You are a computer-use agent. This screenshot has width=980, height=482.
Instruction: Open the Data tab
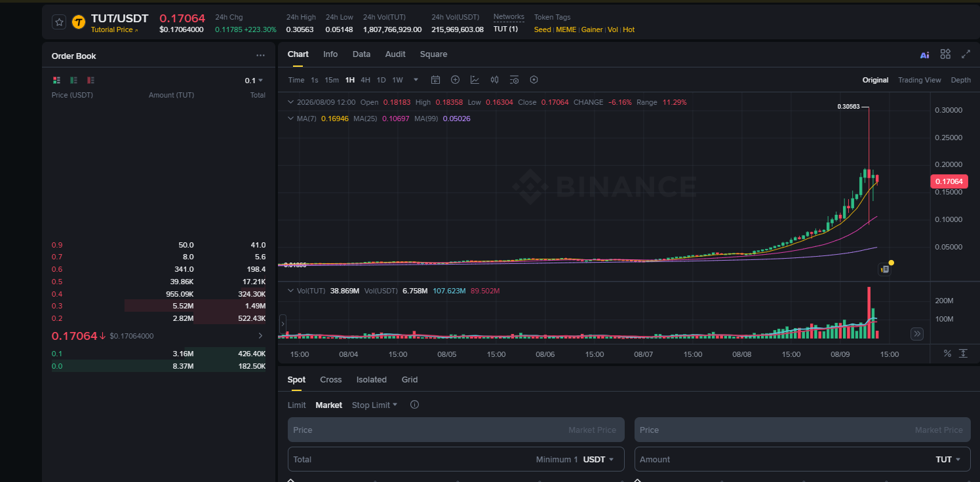361,54
